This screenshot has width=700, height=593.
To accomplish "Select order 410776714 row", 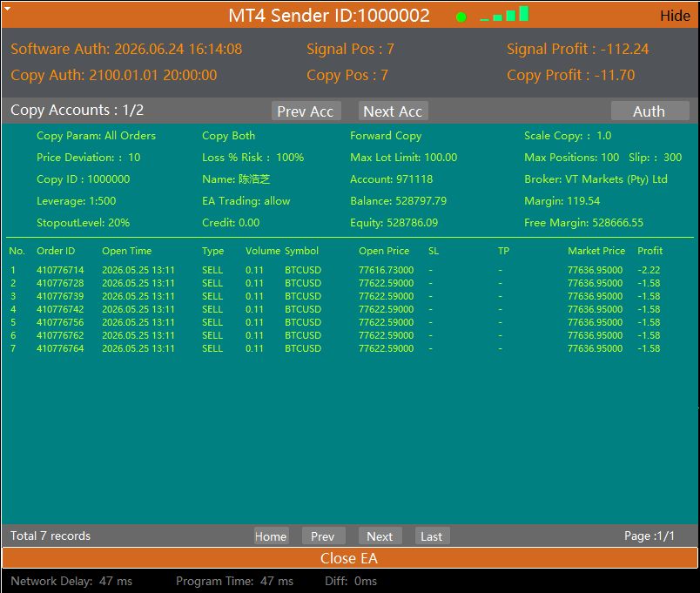I will [335, 270].
